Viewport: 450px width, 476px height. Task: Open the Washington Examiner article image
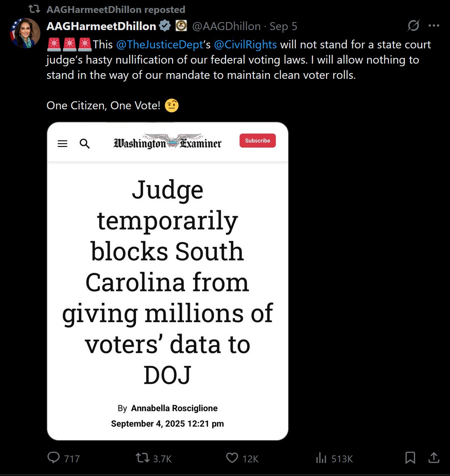[168, 281]
